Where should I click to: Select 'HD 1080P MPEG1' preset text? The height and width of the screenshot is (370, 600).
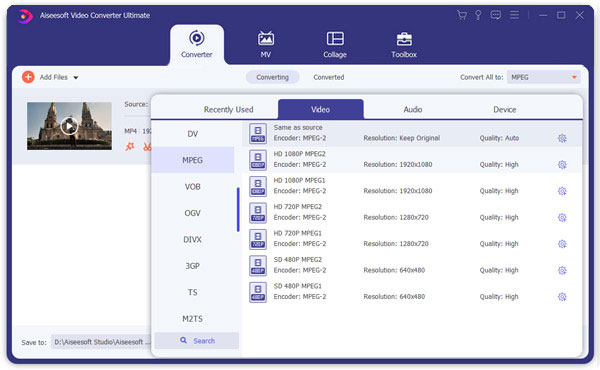299,180
